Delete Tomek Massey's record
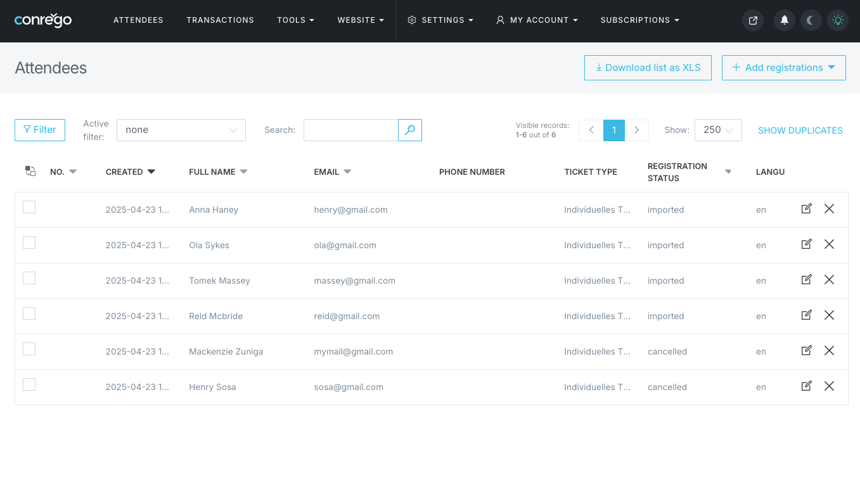860x504 pixels. coord(829,280)
